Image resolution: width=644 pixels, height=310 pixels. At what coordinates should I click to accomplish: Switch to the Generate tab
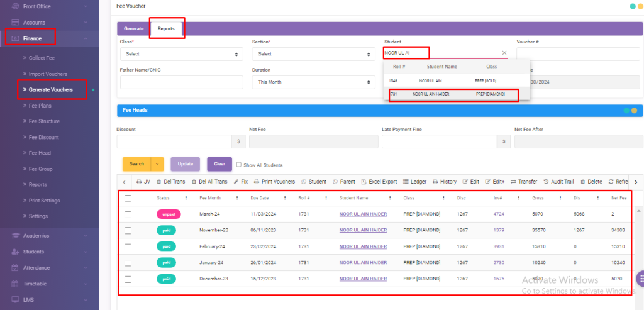point(133,28)
